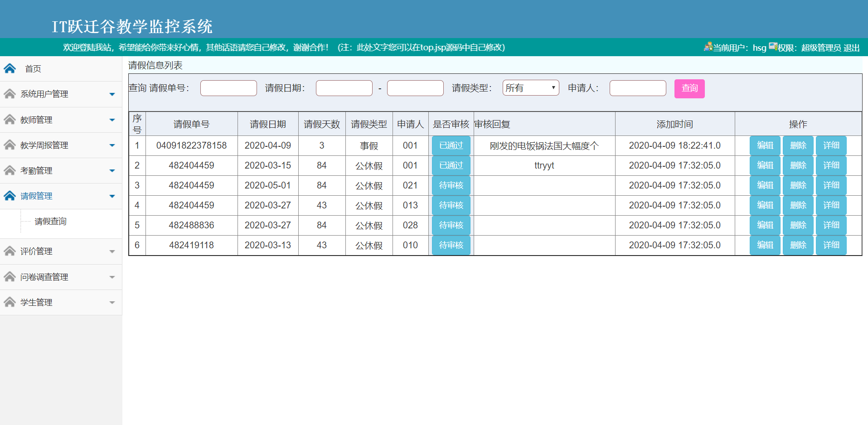Click the timestamp 2020-04-09 18:22:41.0
868x425 pixels.
click(675, 145)
